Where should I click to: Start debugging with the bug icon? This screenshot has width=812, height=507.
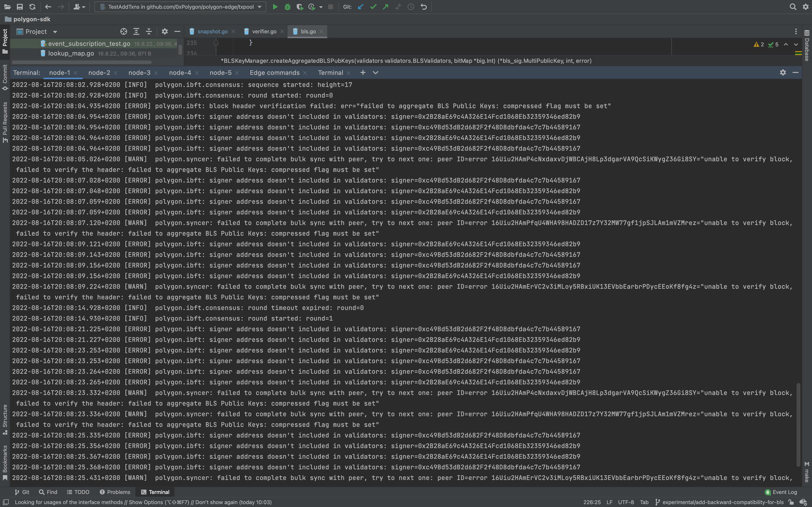288,6
